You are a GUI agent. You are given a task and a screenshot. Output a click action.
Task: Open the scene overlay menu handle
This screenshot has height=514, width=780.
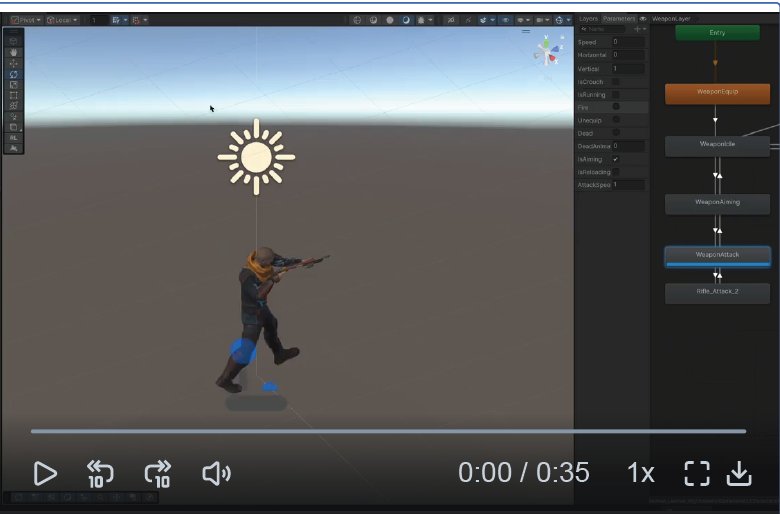tap(526, 31)
